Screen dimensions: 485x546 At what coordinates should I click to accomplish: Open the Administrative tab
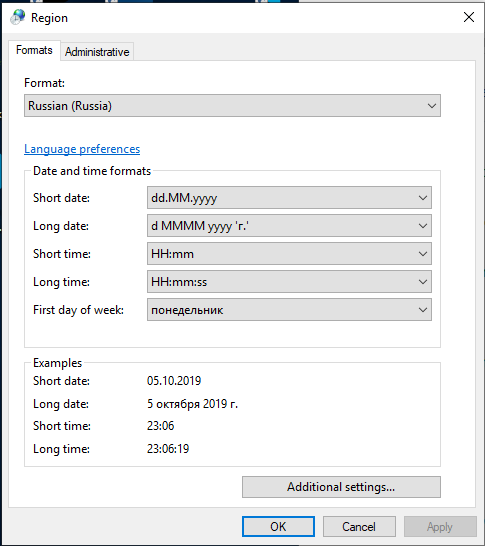(97, 52)
